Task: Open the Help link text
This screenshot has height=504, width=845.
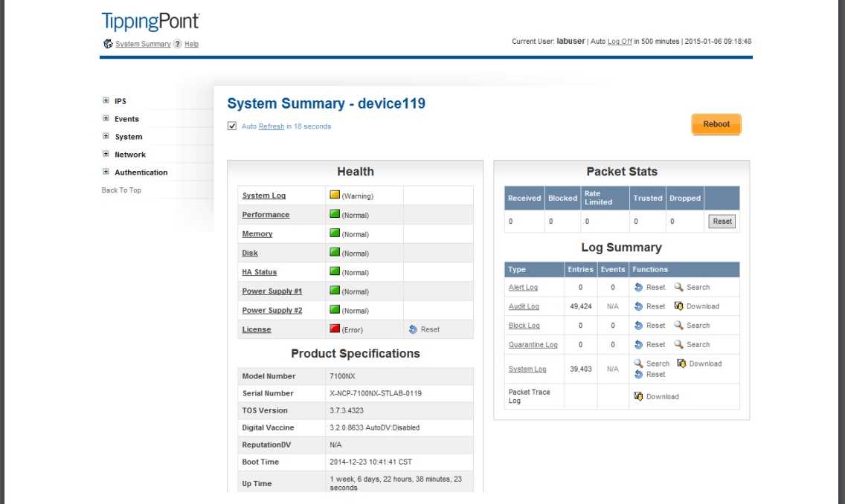Action: [191, 44]
